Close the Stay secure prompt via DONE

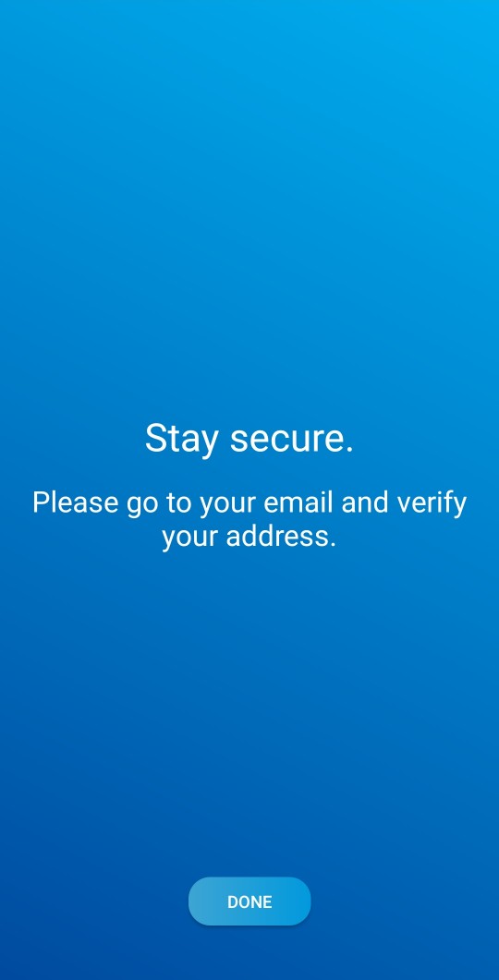tap(249, 901)
